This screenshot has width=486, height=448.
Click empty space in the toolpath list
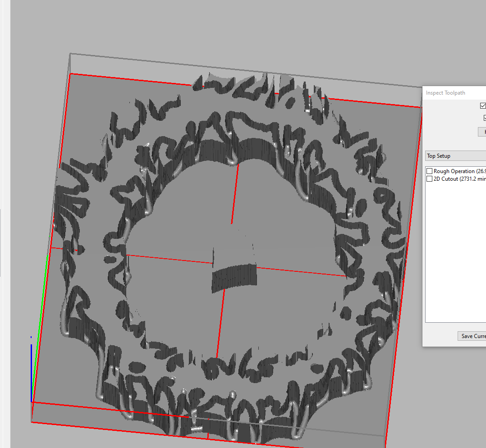click(x=455, y=252)
